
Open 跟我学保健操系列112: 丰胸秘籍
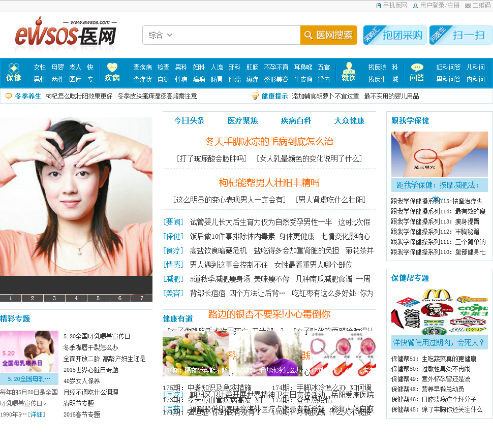click(x=435, y=232)
